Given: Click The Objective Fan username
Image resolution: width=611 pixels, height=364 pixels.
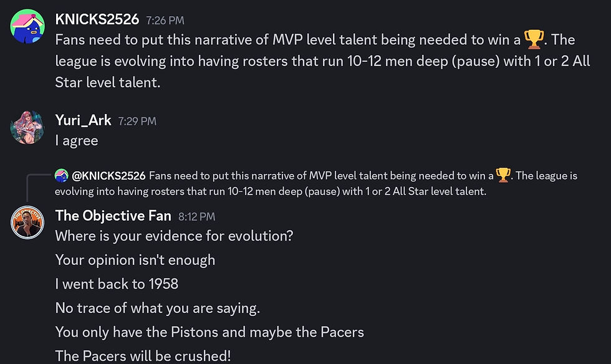Looking at the screenshot, I should [x=113, y=216].
